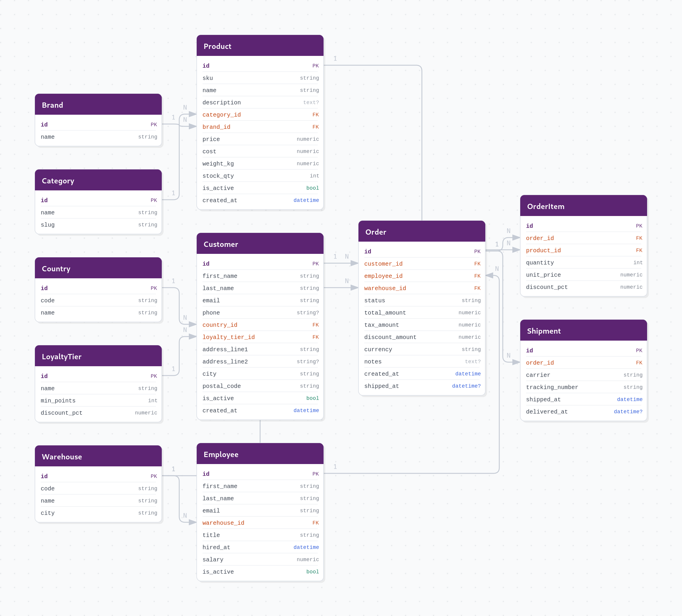Select the Order table header

[x=422, y=231]
